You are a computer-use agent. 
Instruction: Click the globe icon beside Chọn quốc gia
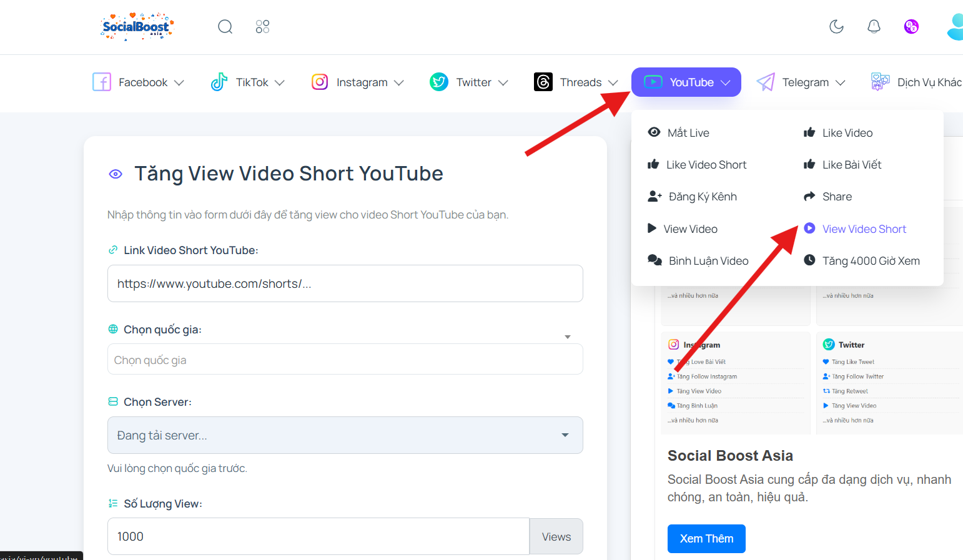[x=113, y=329]
